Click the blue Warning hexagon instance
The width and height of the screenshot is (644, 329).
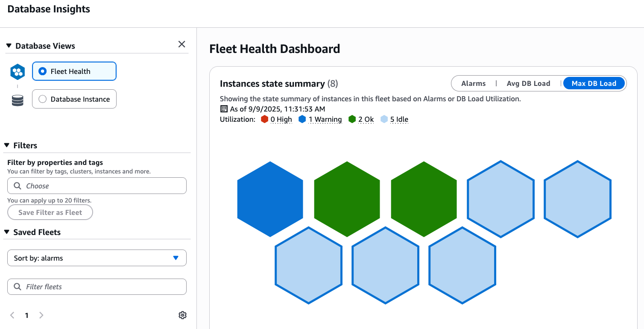click(x=270, y=199)
